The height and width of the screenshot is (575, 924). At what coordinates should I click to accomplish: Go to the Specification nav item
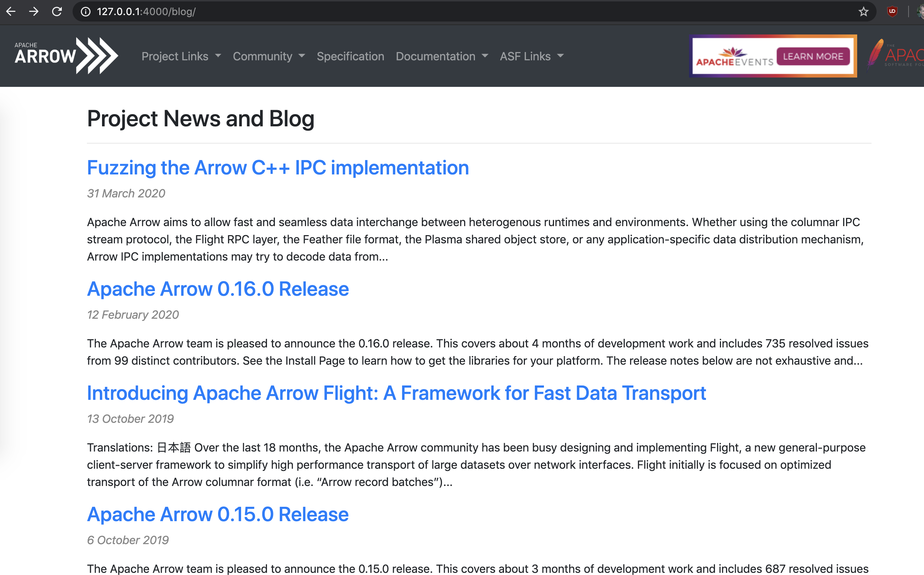point(350,56)
